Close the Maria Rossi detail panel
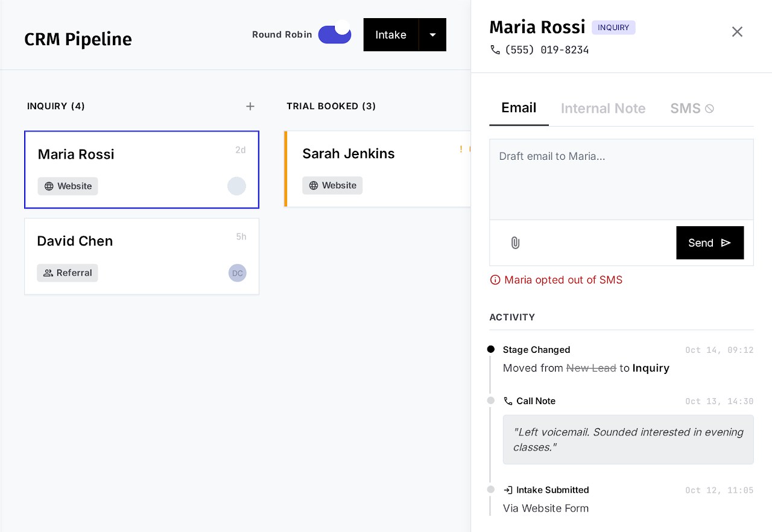 click(737, 32)
